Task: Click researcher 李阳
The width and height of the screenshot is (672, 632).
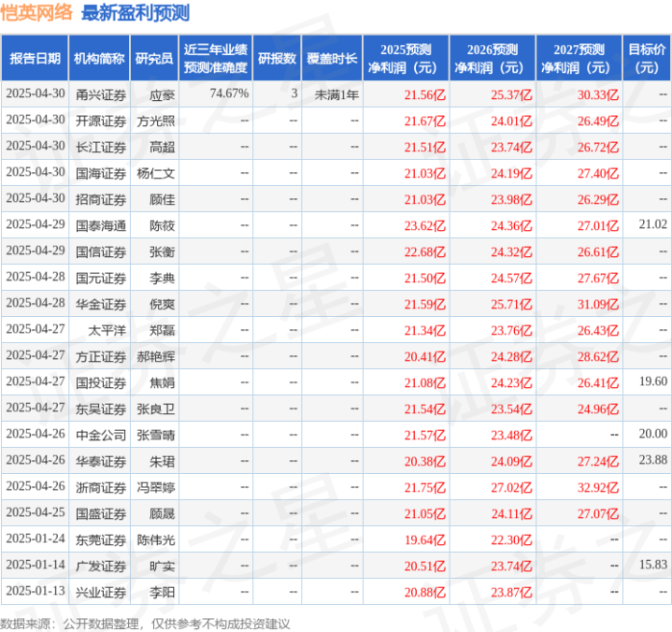Action: tap(162, 593)
